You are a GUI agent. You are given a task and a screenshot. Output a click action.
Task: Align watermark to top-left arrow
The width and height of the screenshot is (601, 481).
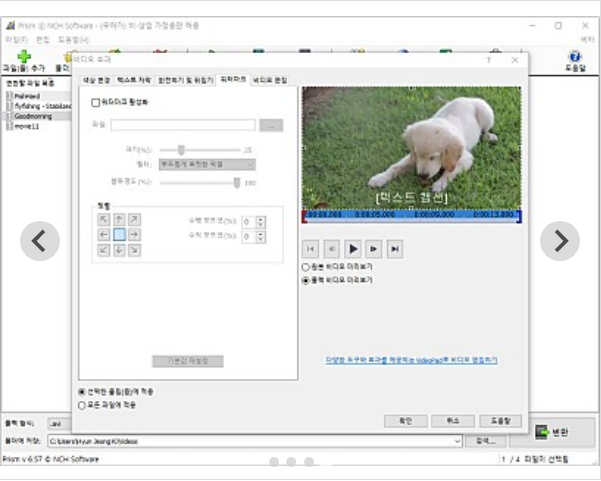pos(103,220)
